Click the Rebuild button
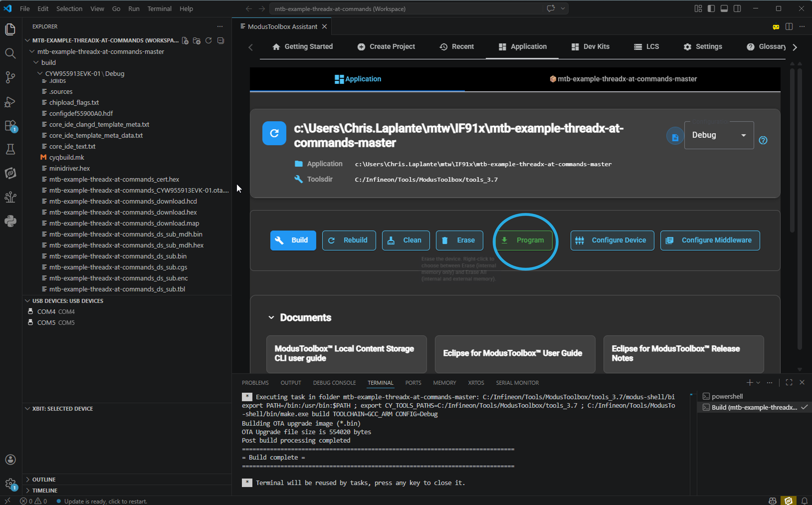The height and width of the screenshot is (505, 812). pos(349,240)
